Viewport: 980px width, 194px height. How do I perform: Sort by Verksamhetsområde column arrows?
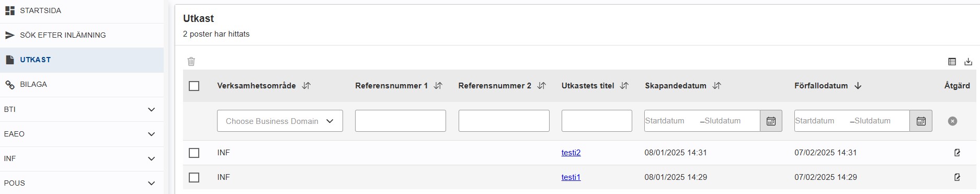[x=306, y=86]
